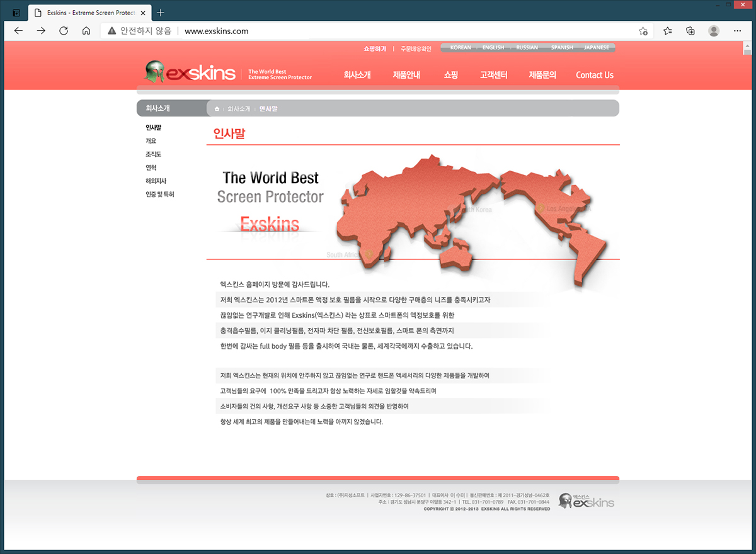Open browser settings and more menu
This screenshot has width=756, height=554.
[x=737, y=31]
